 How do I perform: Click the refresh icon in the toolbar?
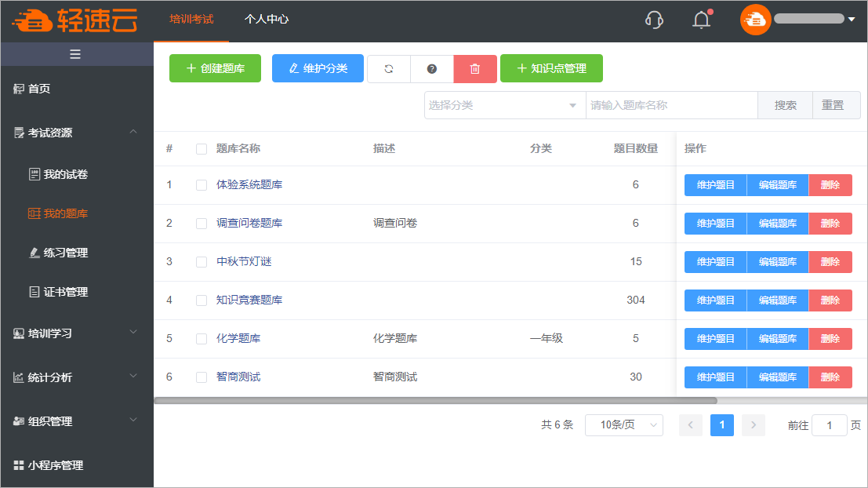coord(389,69)
